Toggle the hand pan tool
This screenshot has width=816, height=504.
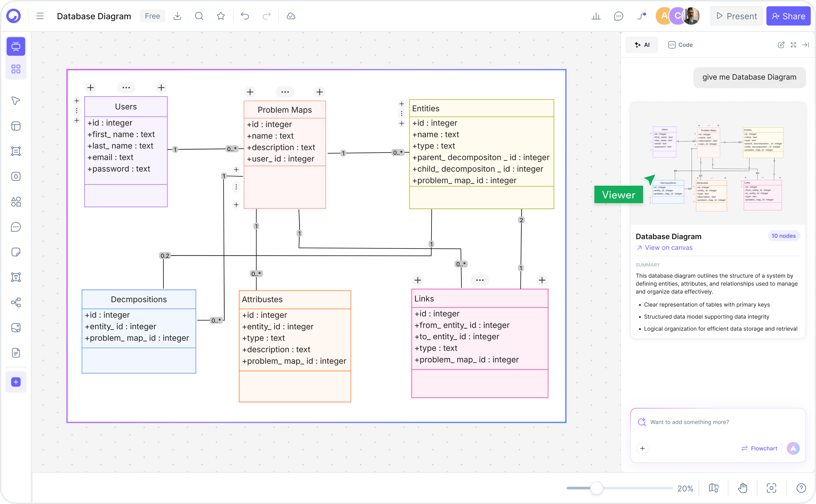(743, 488)
